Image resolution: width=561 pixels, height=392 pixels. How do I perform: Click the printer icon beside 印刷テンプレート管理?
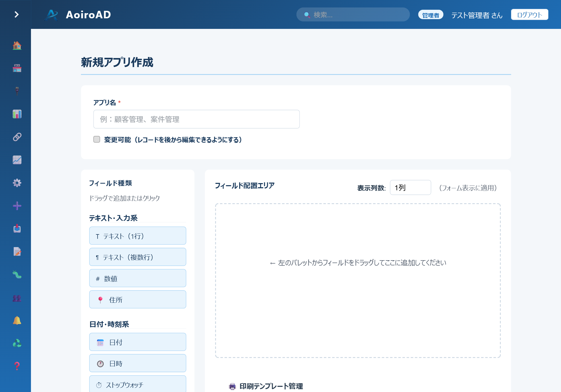pyautogui.click(x=232, y=386)
